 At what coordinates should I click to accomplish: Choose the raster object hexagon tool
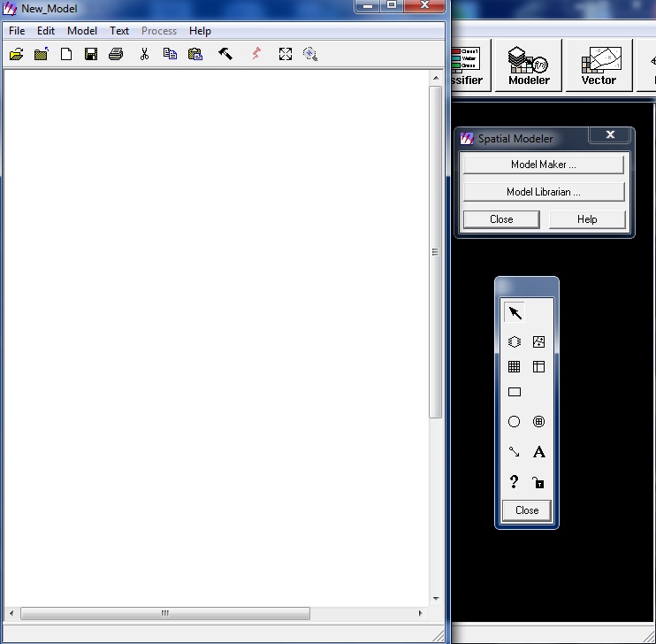click(x=515, y=341)
